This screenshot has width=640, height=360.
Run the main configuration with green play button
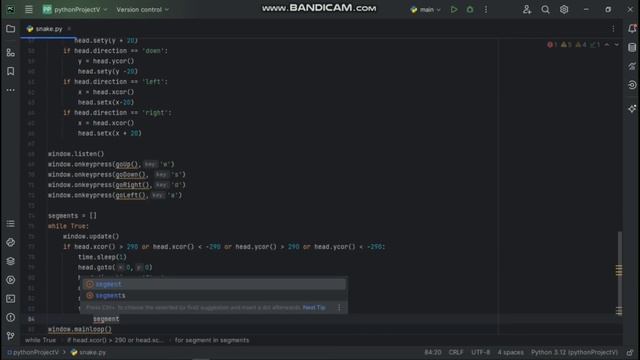pos(454,9)
